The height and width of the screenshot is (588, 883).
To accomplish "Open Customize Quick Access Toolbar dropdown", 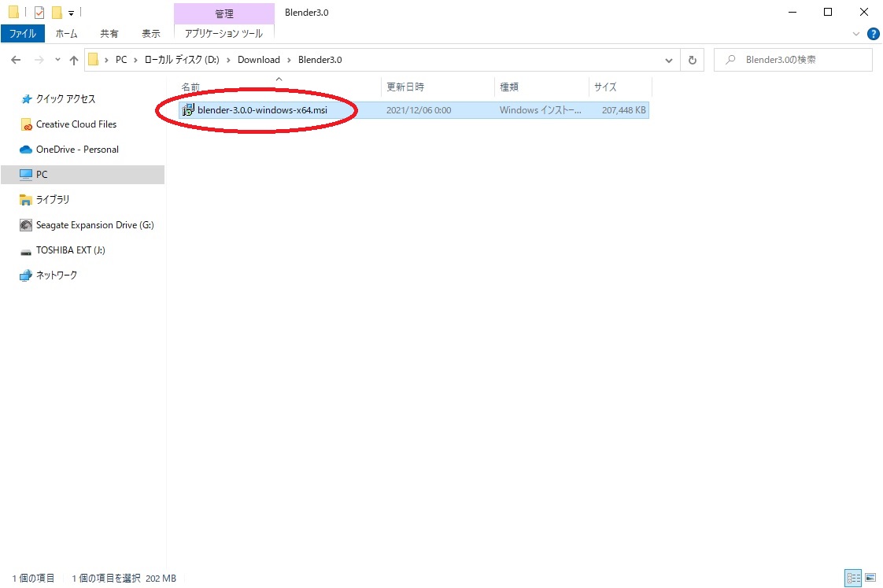I will tap(71, 13).
